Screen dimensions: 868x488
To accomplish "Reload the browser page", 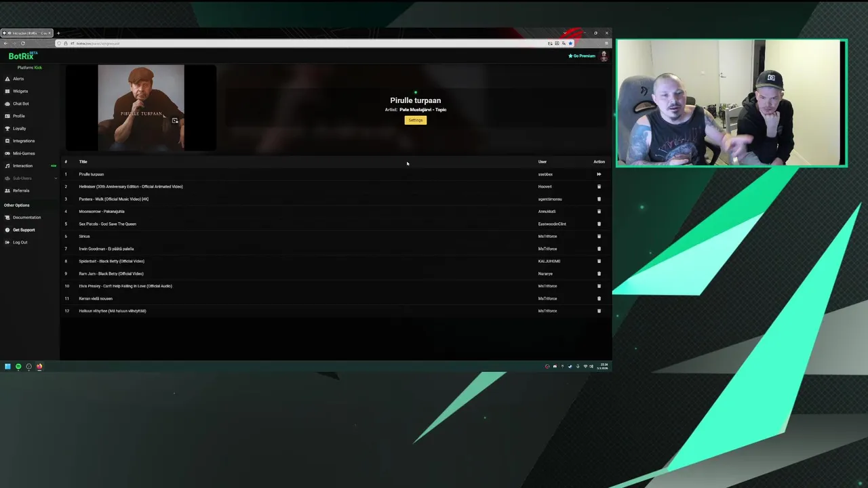I will pyautogui.click(x=23, y=43).
